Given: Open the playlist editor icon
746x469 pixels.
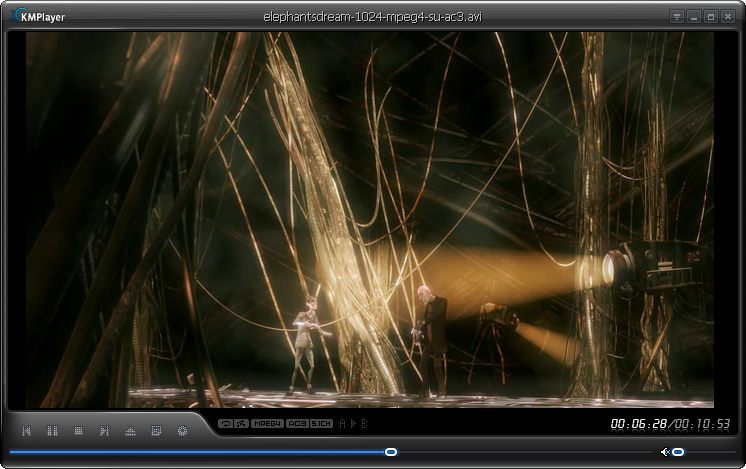Looking at the screenshot, I should [x=156, y=431].
